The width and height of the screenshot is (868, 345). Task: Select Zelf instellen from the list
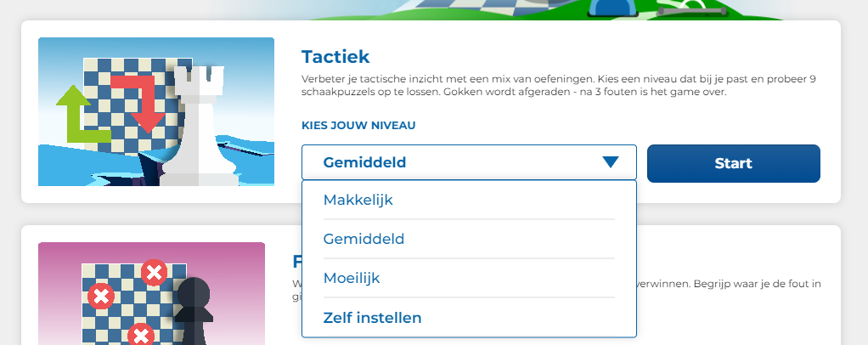point(372,318)
